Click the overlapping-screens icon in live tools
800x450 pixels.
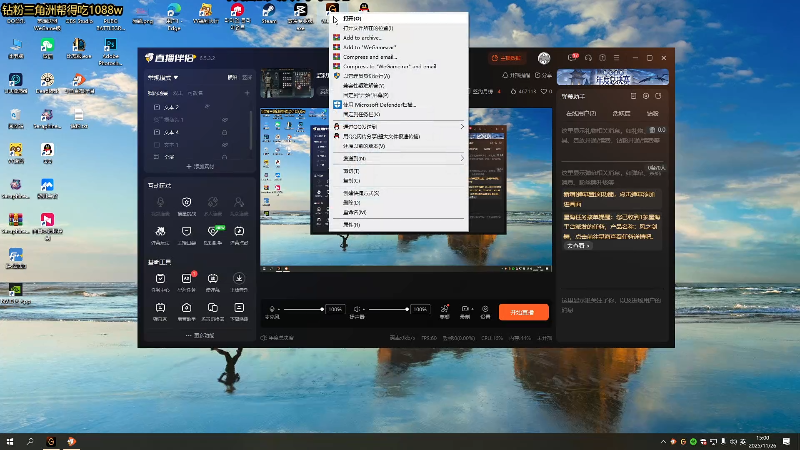point(213,308)
